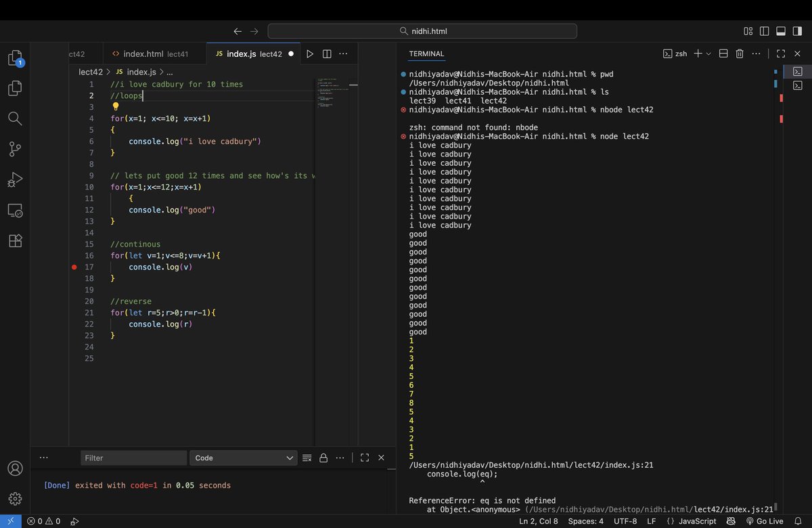The image size is (812, 528).
Task: Click the unsaved dot on index.js tab
Action: click(x=291, y=54)
